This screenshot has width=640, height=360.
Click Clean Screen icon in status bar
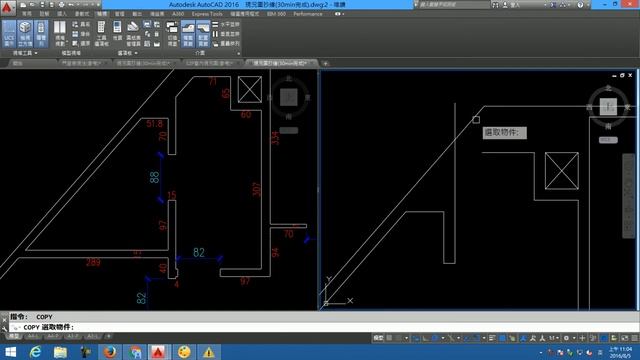(x=625, y=338)
